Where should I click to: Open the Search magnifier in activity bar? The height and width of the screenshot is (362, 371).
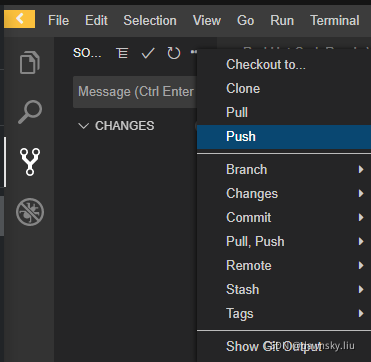(x=30, y=112)
